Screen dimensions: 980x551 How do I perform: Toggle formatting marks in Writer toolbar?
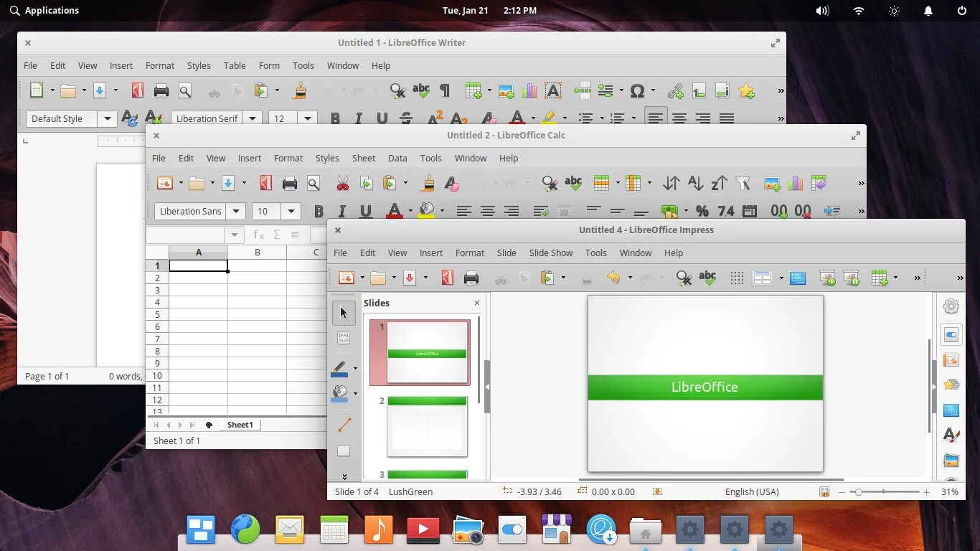point(445,90)
